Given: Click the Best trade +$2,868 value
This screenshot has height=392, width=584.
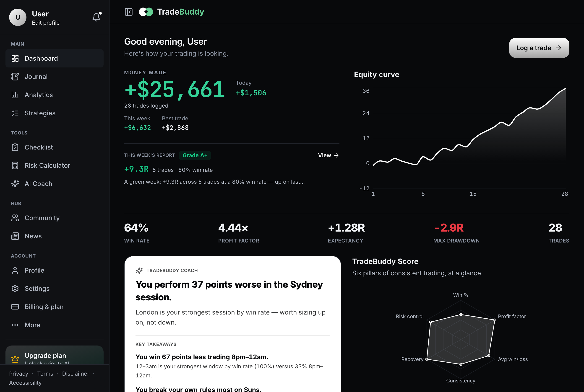Looking at the screenshot, I should tap(175, 128).
